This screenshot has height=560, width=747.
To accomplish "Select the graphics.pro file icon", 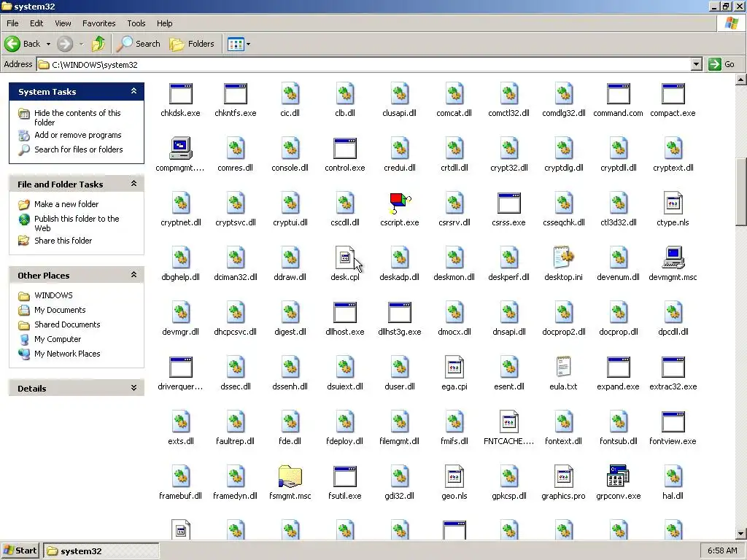I will [564, 476].
